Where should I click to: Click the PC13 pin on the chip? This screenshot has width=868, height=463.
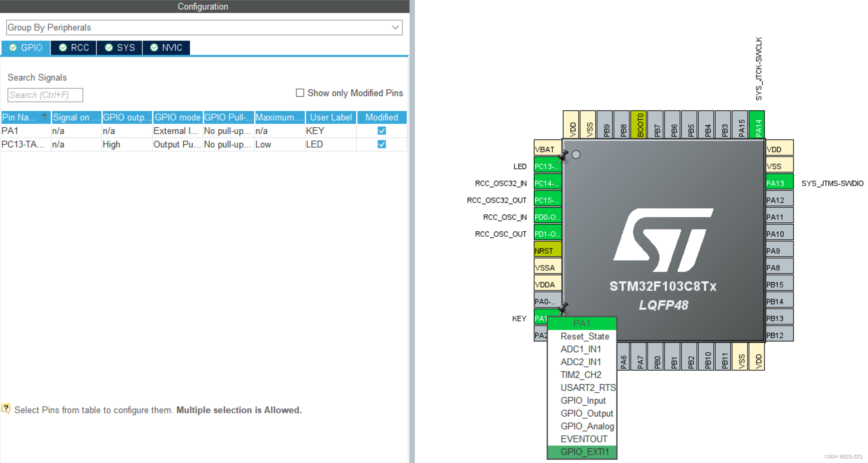(x=547, y=166)
